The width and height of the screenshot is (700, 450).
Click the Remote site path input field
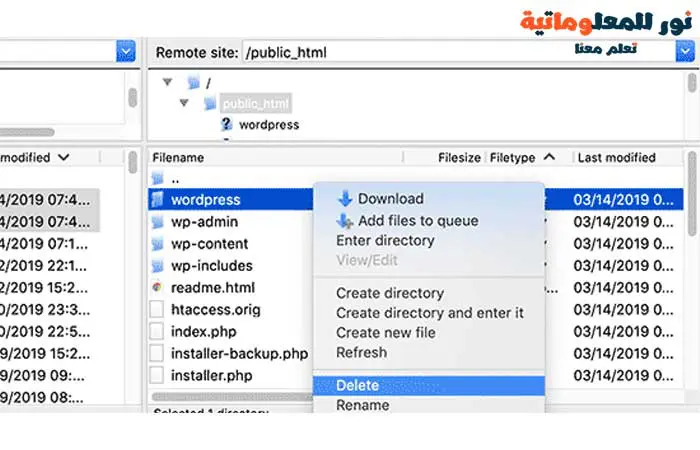pyautogui.click(x=458, y=52)
